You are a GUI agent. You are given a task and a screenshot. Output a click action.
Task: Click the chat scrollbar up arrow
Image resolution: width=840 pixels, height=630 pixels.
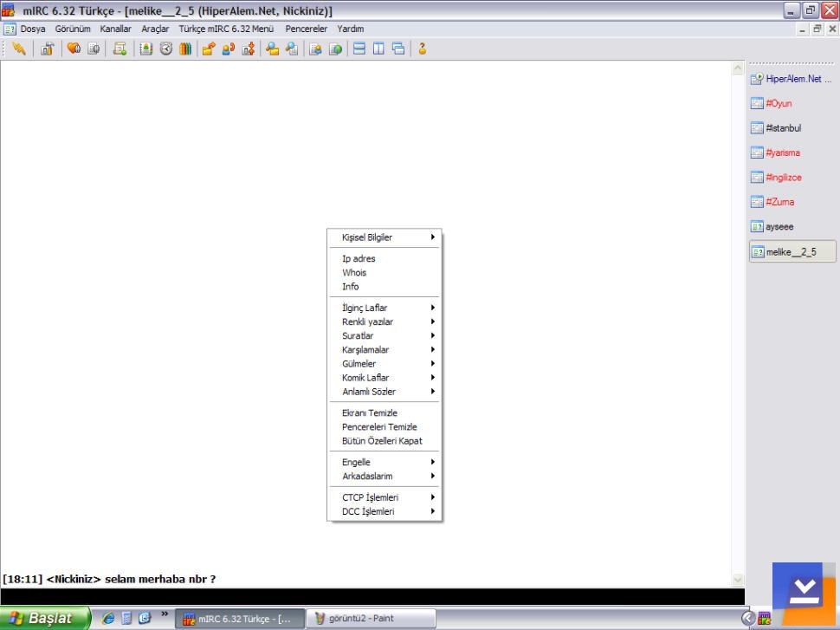[x=738, y=68]
